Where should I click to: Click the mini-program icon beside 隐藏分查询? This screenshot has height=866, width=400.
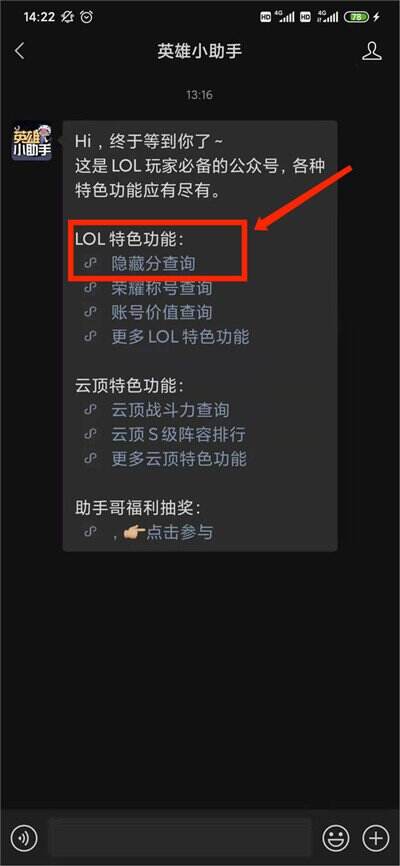[90, 264]
